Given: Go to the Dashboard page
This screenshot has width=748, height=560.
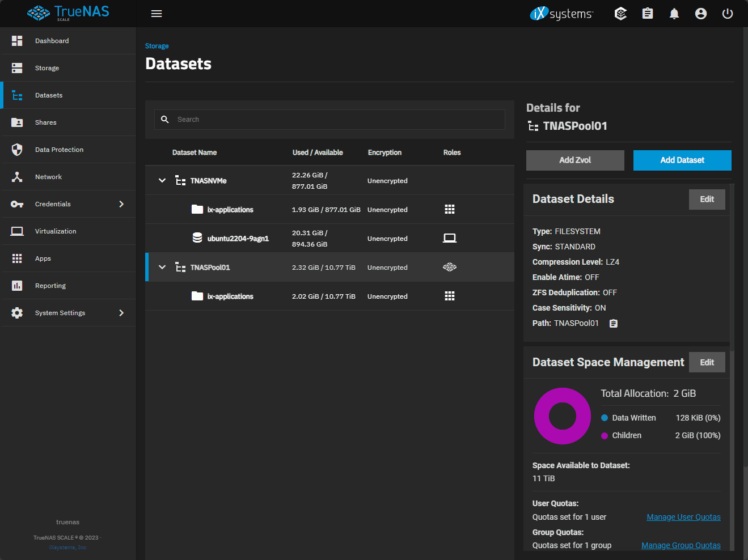Looking at the screenshot, I should 52,41.
